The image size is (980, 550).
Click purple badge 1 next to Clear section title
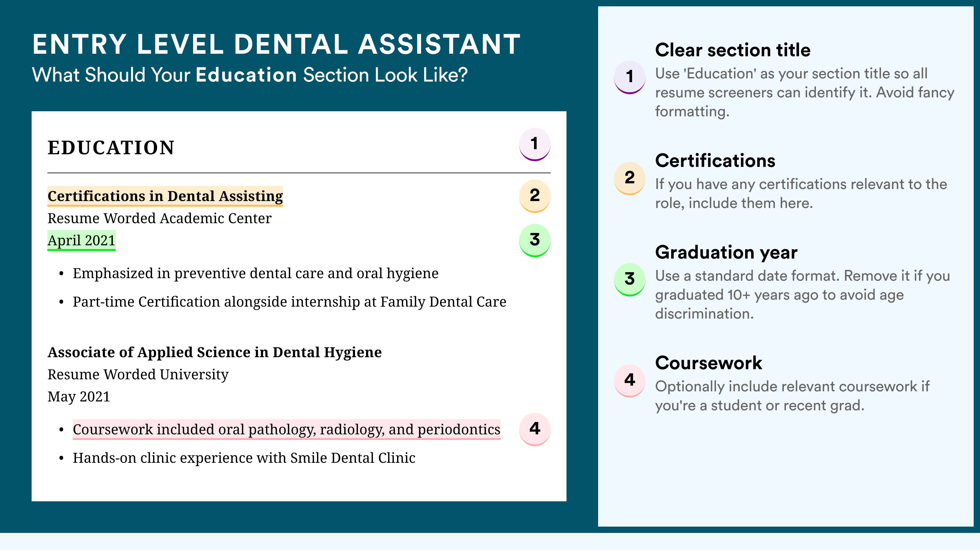(630, 77)
